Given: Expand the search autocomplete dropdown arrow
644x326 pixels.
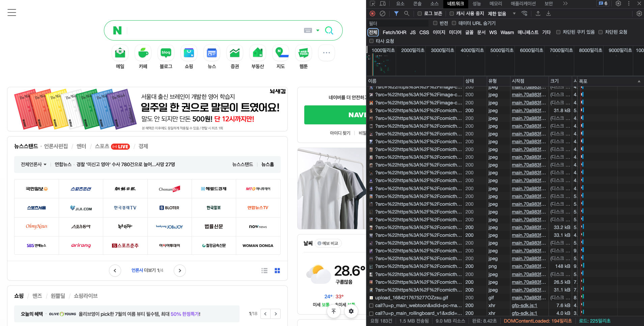Looking at the screenshot, I should coord(318,30).
